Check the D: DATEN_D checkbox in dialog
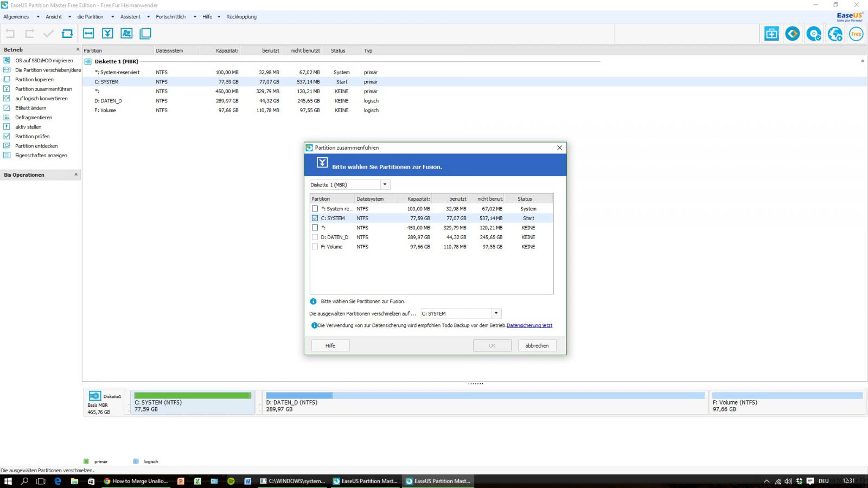 click(315, 237)
